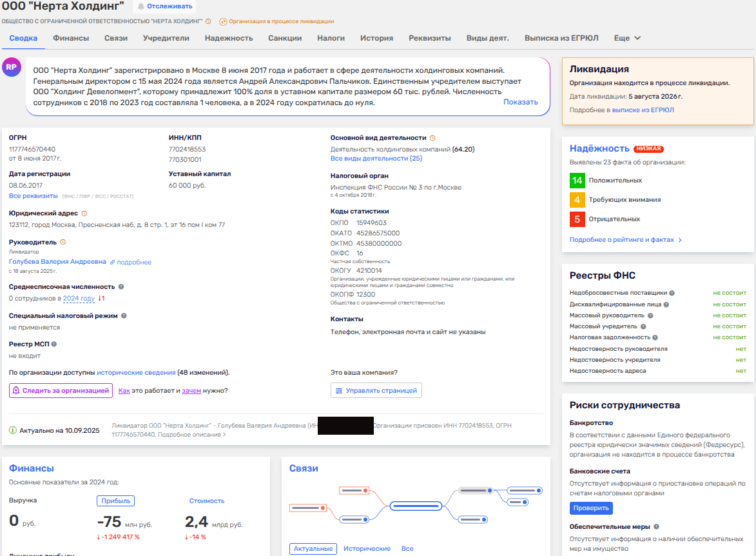This screenshot has width=756, height=556.
Task: Switch to the Финансы tab
Action: click(71, 38)
